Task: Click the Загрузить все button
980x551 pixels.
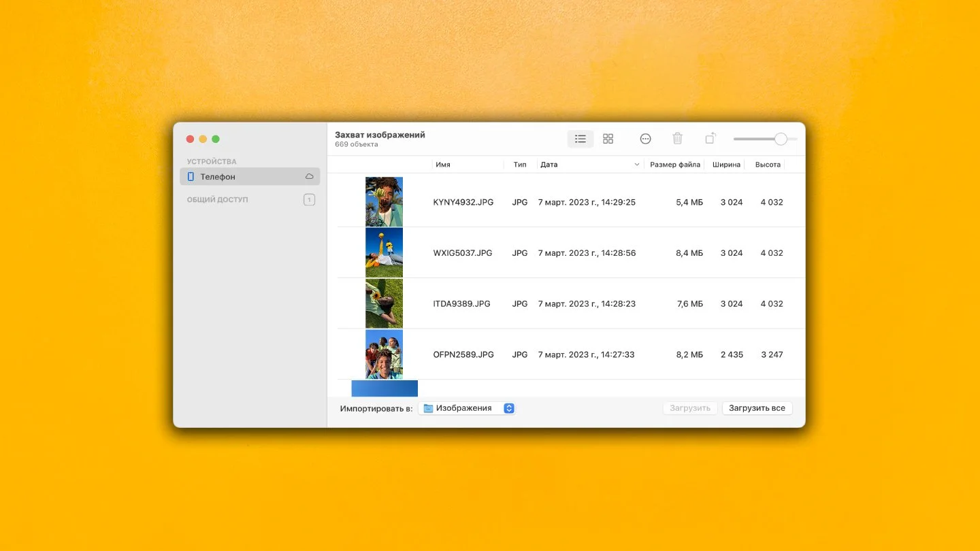Action: coord(757,408)
